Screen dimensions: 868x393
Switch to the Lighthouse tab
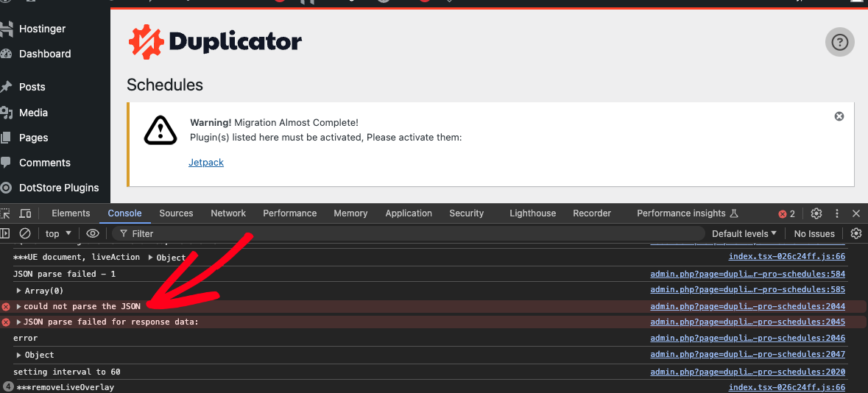click(x=532, y=213)
